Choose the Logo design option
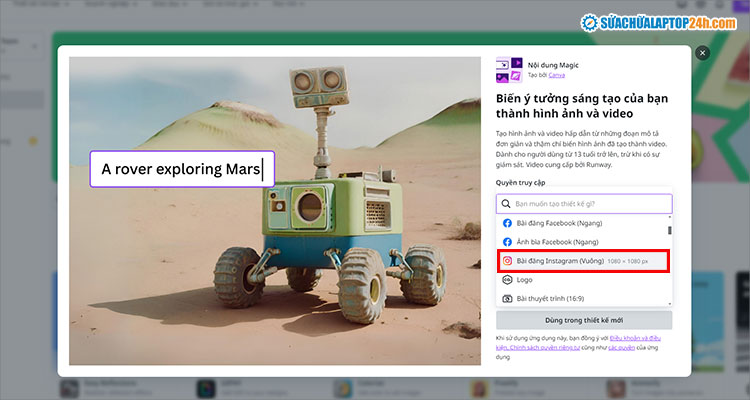750x400 pixels. tap(526, 280)
